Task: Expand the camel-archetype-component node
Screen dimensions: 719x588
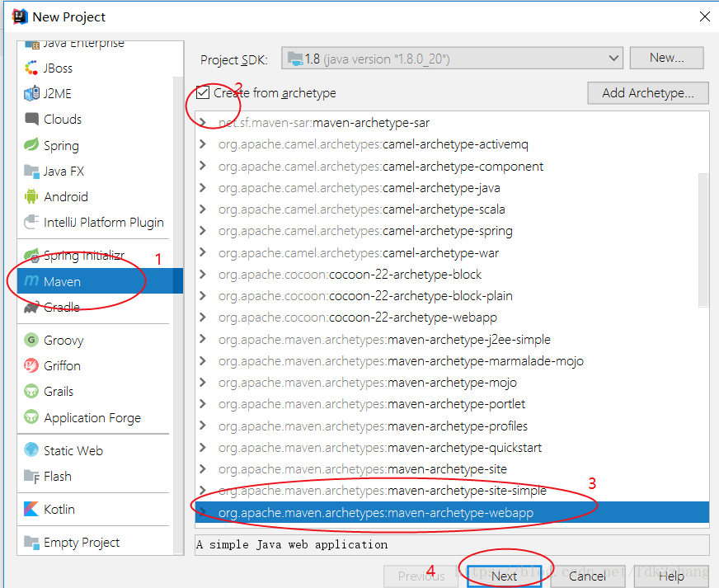Action: 202,166
